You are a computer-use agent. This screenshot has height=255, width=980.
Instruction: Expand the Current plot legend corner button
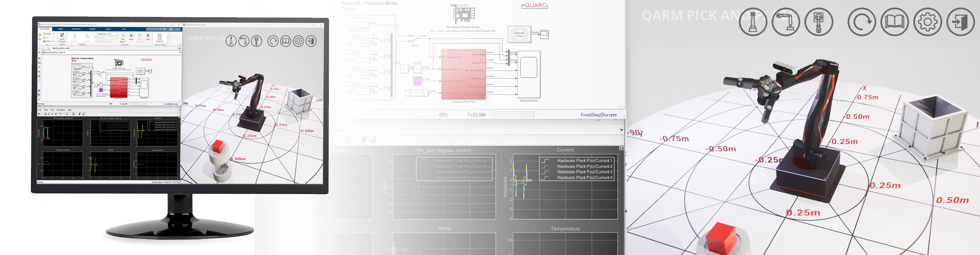click(x=621, y=148)
